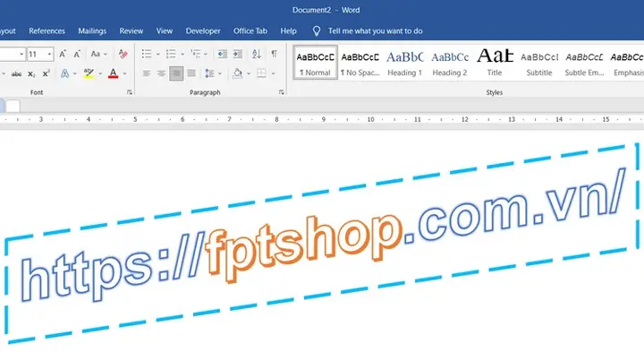Image resolution: width=644 pixels, height=352 pixels.
Task: Click the Line and Paragraph Spacing icon
Action: [x=209, y=73]
